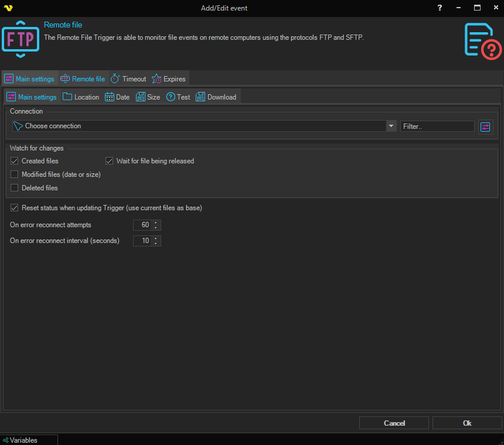Open the Expires tab with star icon
This screenshot has height=445, width=504.
point(169,79)
